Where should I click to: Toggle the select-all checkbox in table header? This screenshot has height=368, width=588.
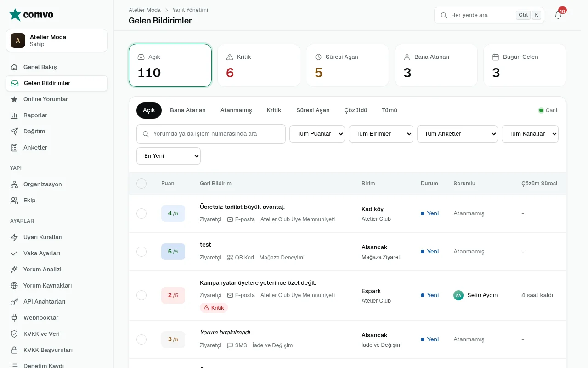[x=141, y=184]
